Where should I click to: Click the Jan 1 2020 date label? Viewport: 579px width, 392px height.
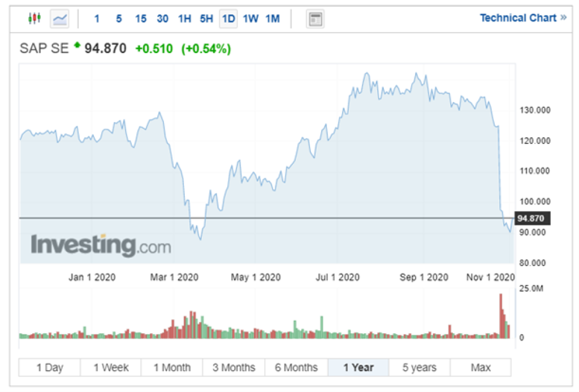coord(92,277)
